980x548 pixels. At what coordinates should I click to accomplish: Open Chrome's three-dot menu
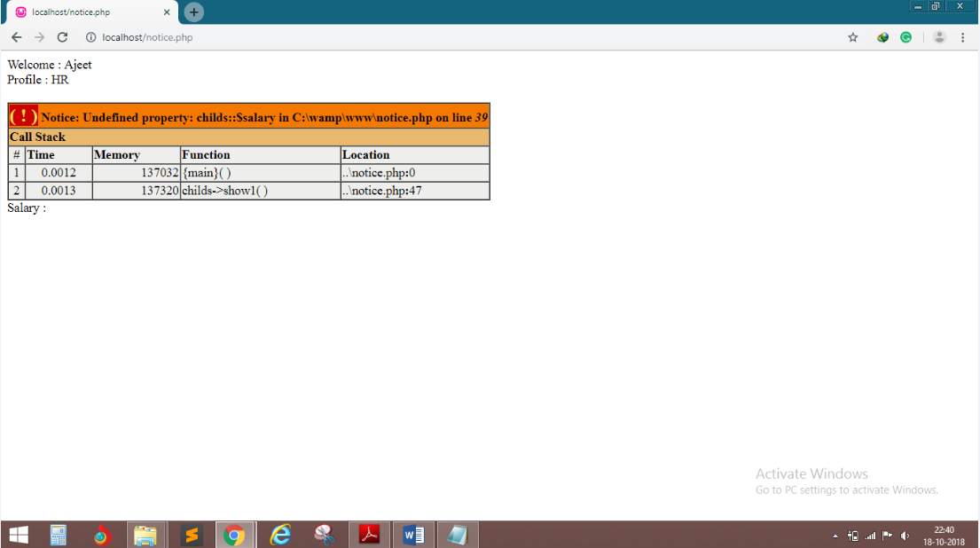(x=963, y=37)
